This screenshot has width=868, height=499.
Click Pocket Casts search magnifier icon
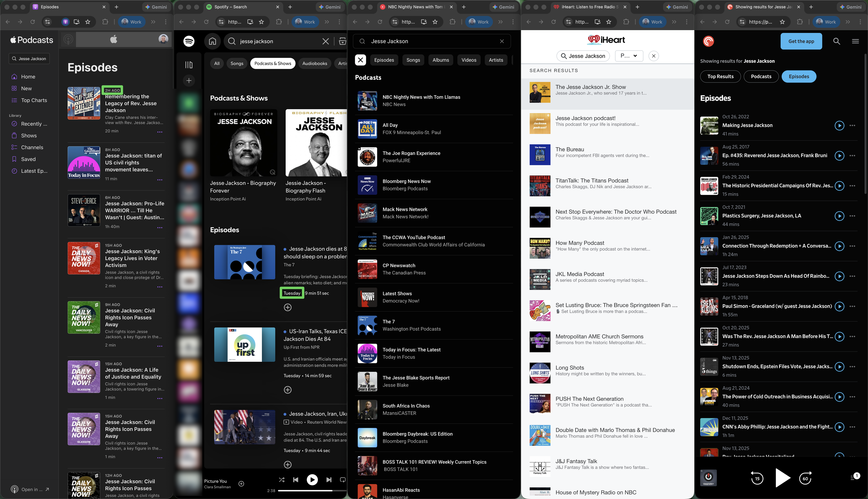coord(836,42)
